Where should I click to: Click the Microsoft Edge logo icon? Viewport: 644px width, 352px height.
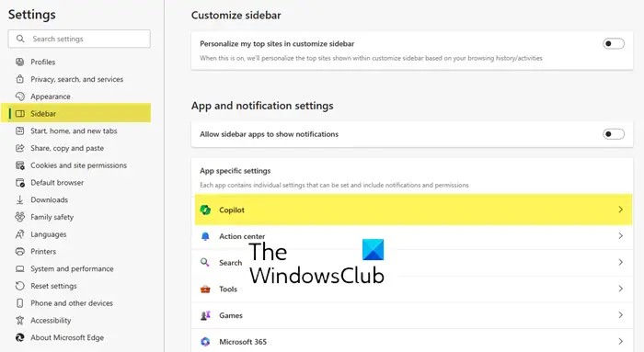(x=19, y=337)
